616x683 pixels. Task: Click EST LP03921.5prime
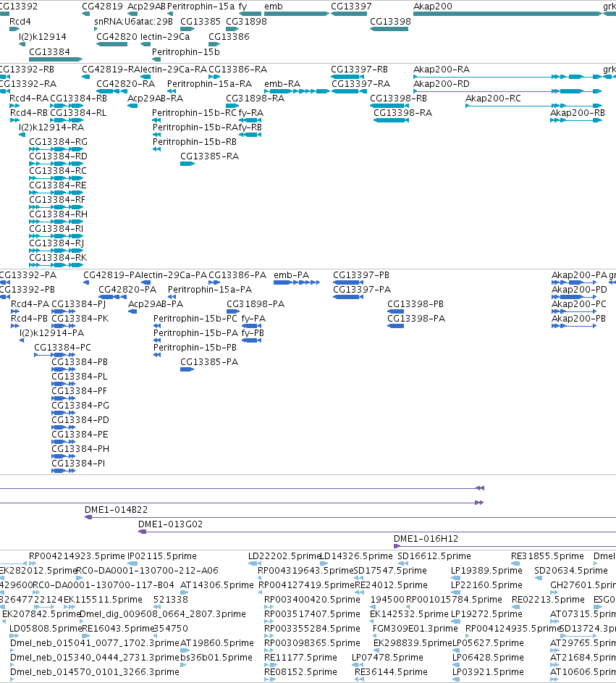click(488, 672)
